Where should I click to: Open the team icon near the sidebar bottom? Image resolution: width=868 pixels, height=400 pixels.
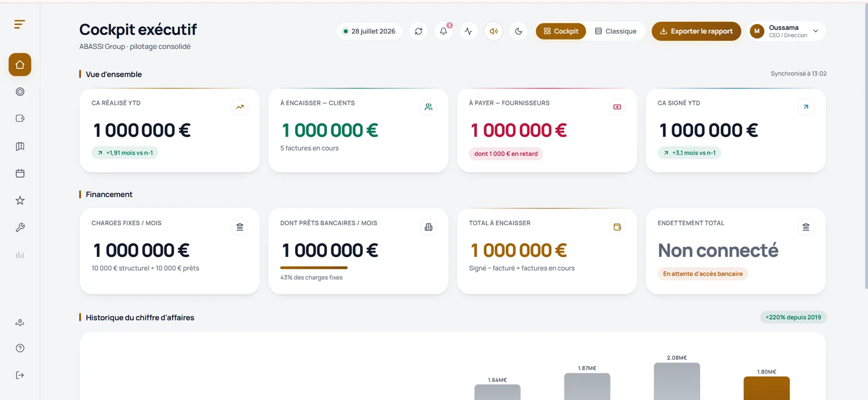pyautogui.click(x=20, y=322)
